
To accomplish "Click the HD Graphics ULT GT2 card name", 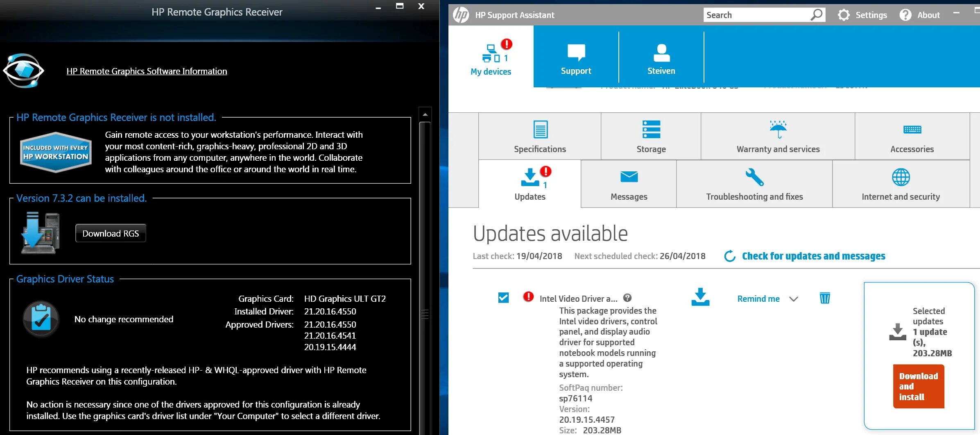I will tap(345, 299).
